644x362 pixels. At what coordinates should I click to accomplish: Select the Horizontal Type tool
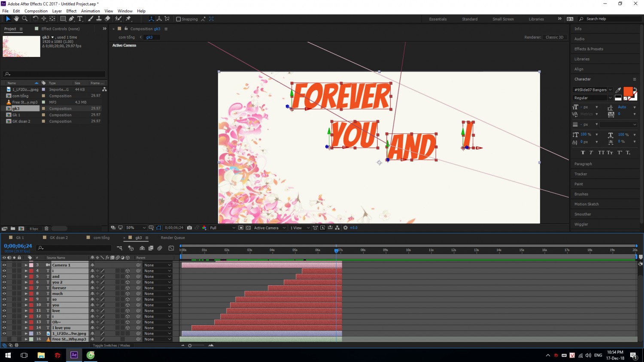coord(80,19)
